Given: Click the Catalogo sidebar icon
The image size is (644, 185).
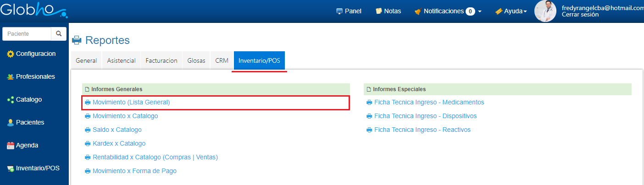Looking at the screenshot, I should 11,100.
